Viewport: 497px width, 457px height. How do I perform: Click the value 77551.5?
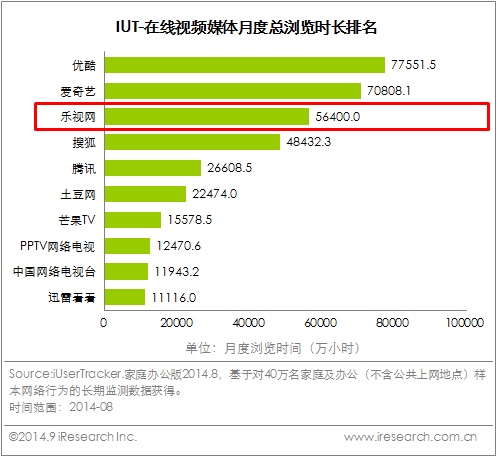tap(413, 65)
